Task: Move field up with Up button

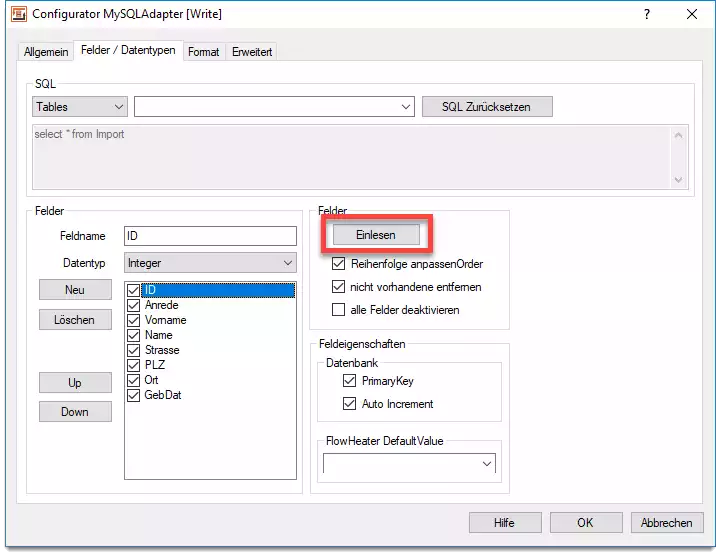Action: [75, 383]
